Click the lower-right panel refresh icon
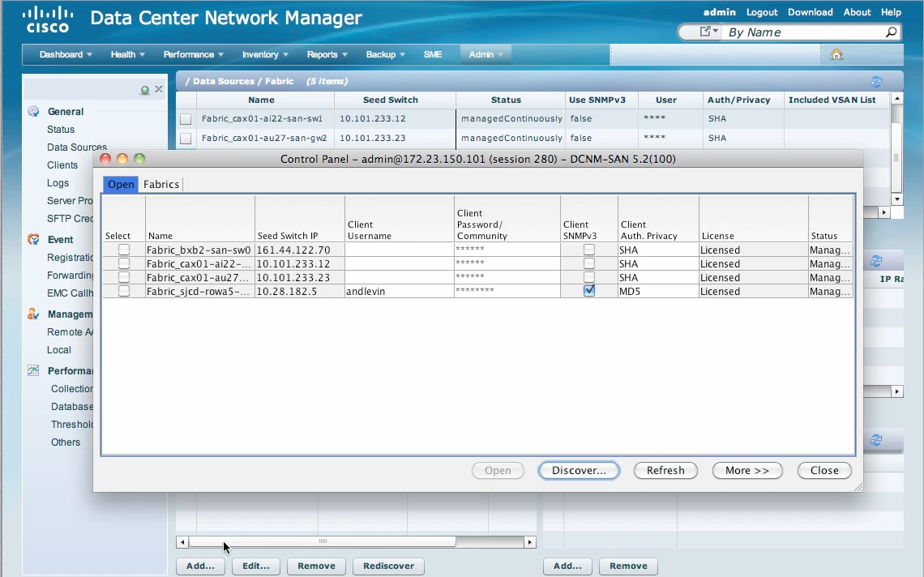The image size is (924, 577). (x=876, y=440)
